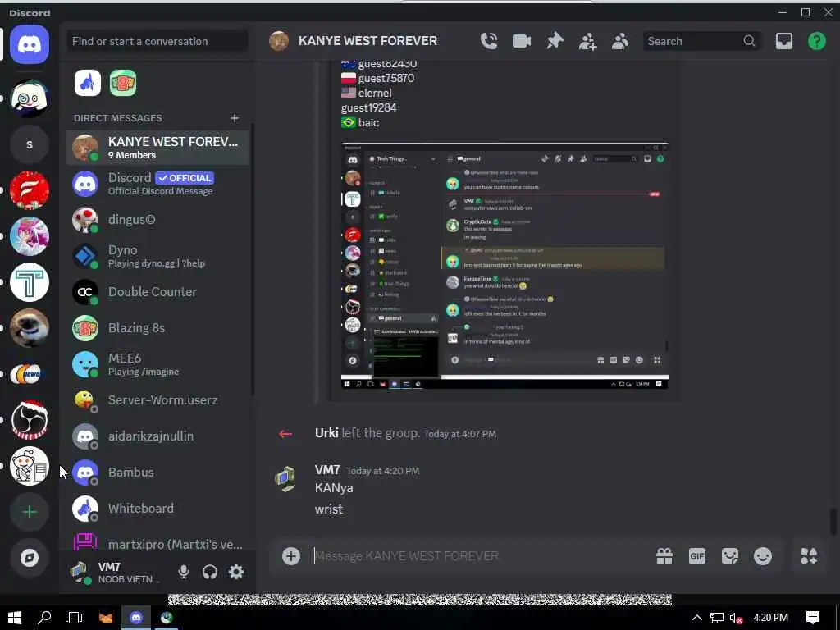This screenshot has height=630, width=840.
Task: Explore discoverable servers compass icon
Action: pos(30,558)
